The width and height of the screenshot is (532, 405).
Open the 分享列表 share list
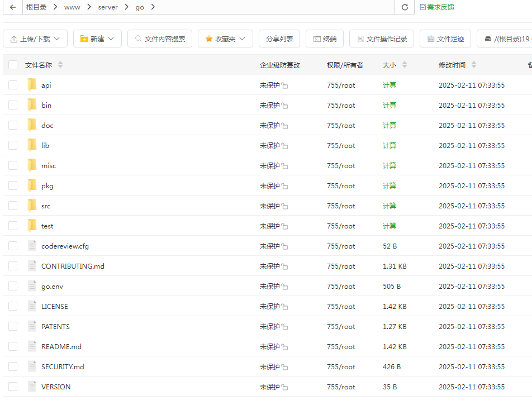(279, 39)
